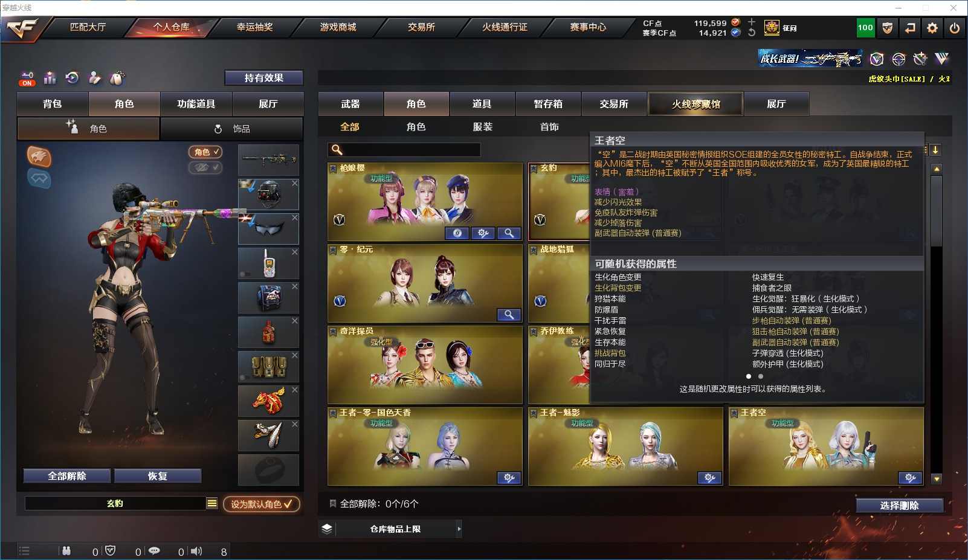
Task: Click gear icon on 王者空 card
Action: click(x=911, y=478)
